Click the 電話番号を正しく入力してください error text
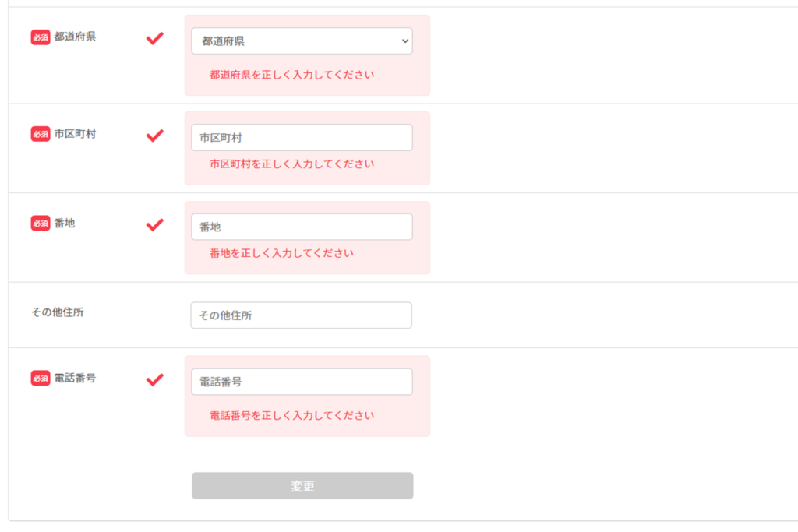Image resolution: width=798 pixels, height=532 pixels. 291,416
